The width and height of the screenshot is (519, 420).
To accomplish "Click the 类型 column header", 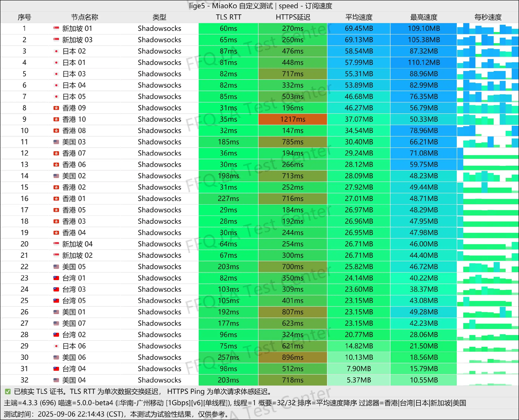I will [x=159, y=17].
